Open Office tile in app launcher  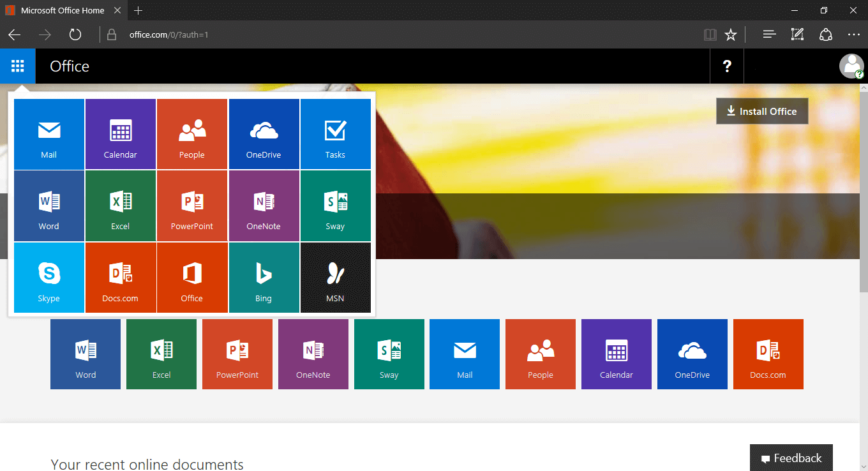(x=192, y=278)
